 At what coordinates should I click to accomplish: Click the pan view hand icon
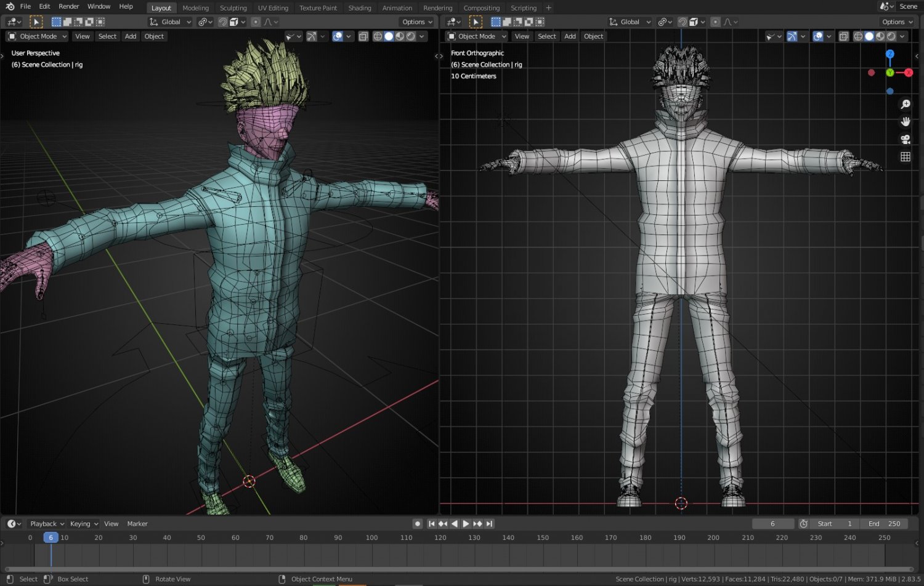[x=906, y=122]
